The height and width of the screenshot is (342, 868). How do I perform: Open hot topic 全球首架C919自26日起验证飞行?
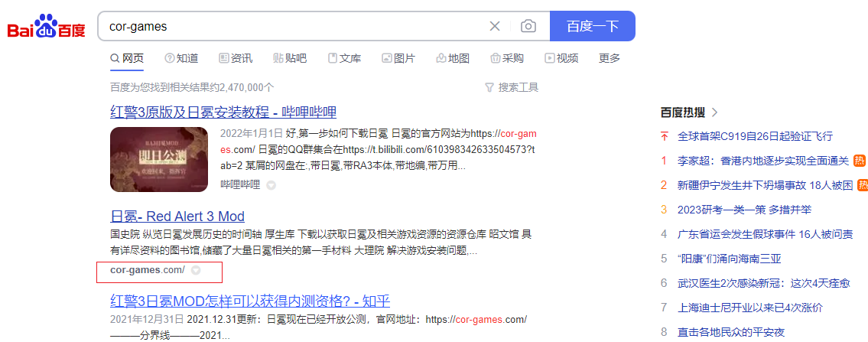coord(755,137)
